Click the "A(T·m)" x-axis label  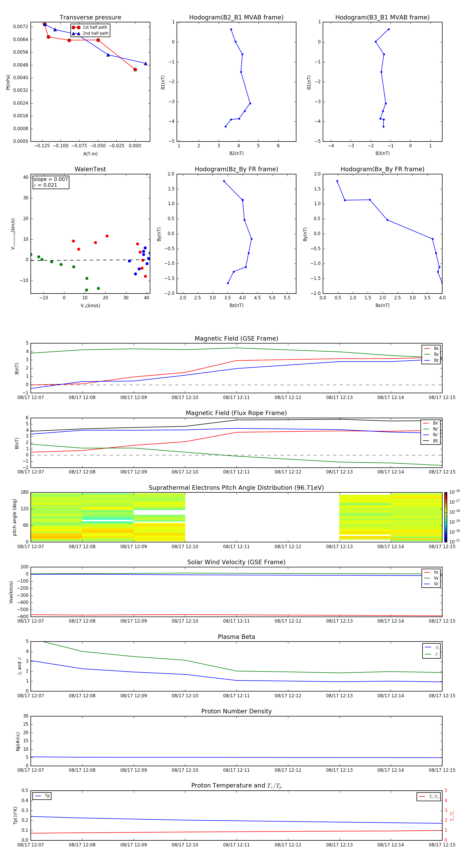(90, 154)
